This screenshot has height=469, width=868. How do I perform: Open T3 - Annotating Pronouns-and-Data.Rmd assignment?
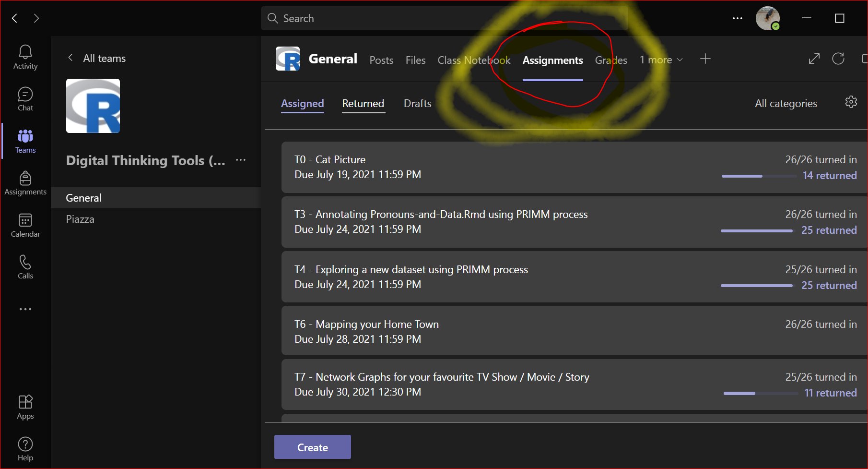coord(575,222)
